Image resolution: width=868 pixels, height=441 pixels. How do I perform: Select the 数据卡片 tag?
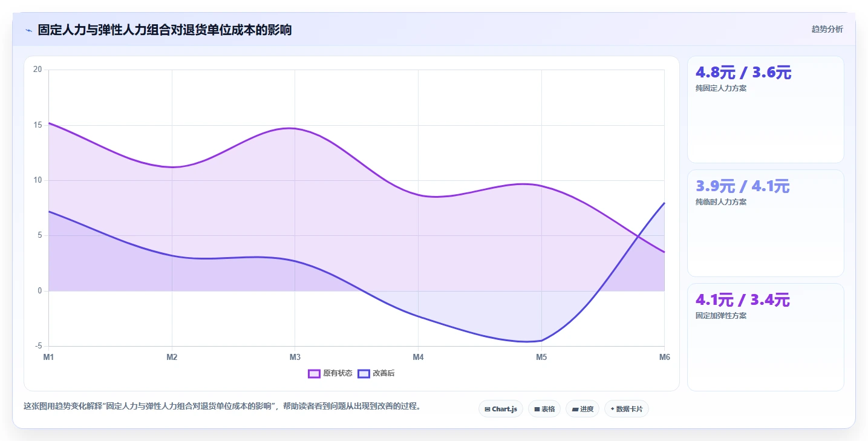627,409
